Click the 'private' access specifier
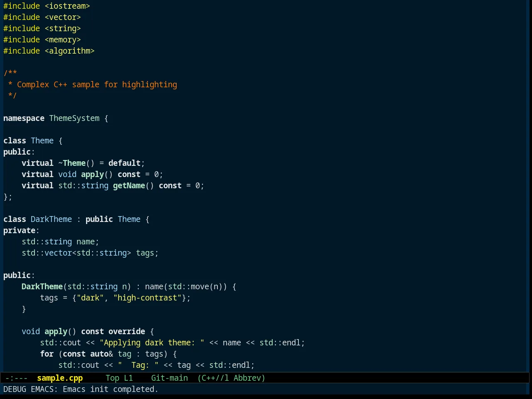 [x=19, y=230]
